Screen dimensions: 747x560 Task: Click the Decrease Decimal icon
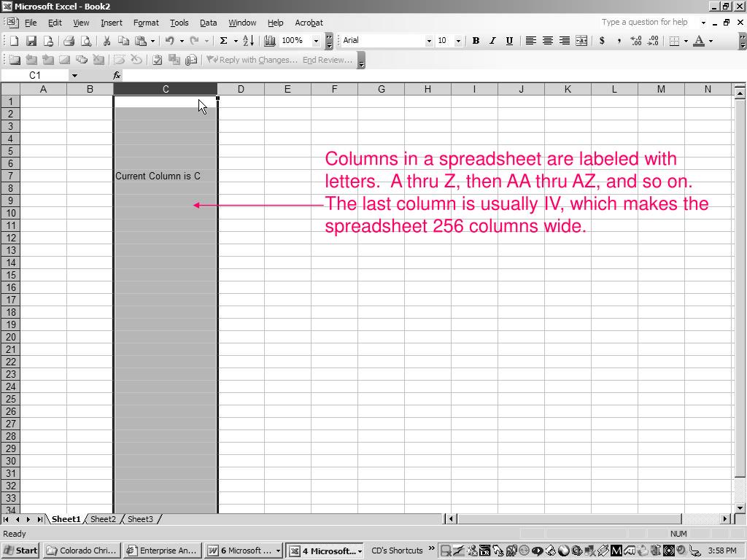pyautogui.click(x=653, y=41)
